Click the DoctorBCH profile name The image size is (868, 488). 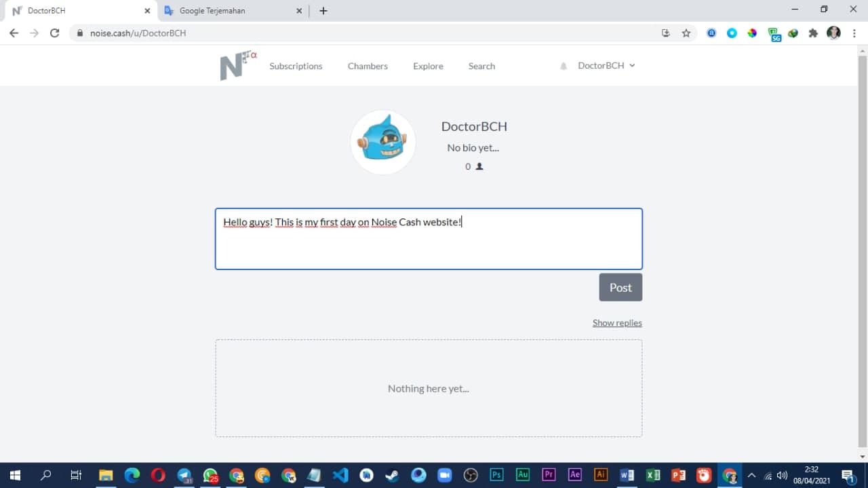click(474, 126)
